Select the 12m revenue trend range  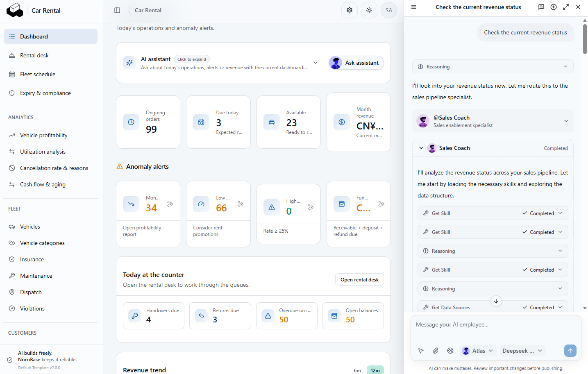tap(375, 370)
